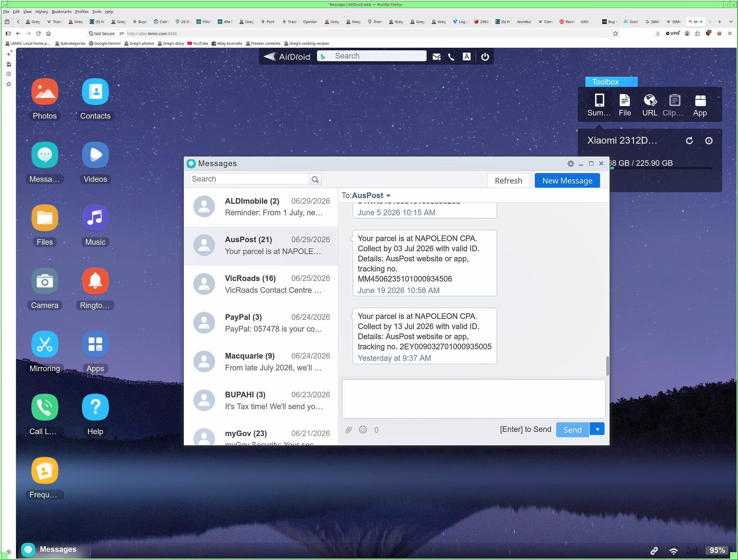Open the Google Gemini bookmark
Viewport: 738px width, 560px height.
(x=105, y=43)
